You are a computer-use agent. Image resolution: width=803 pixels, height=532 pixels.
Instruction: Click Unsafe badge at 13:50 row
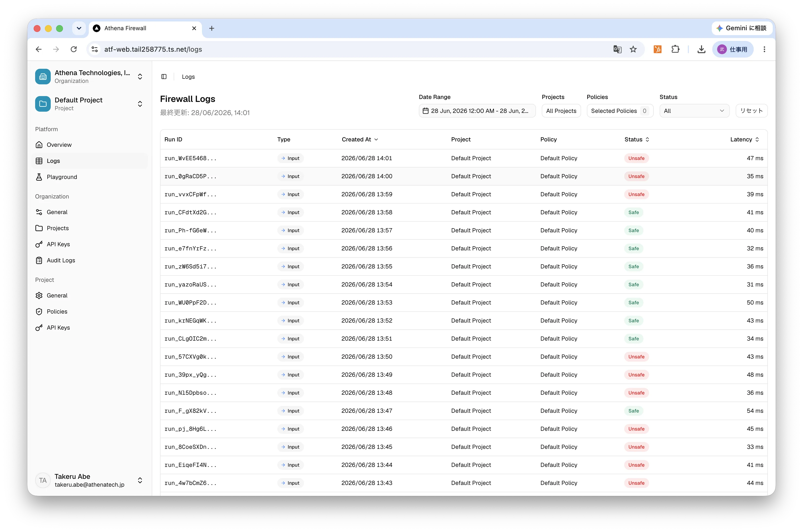pyautogui.click(x=636, y=357)
